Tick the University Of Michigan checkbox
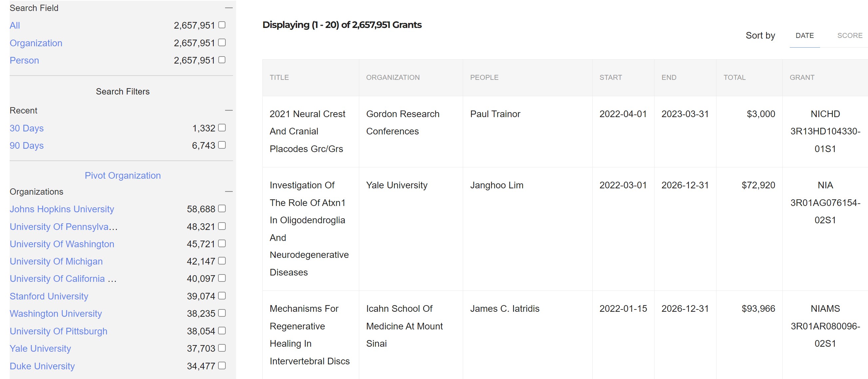868x379 pixels. click(222, 261)
